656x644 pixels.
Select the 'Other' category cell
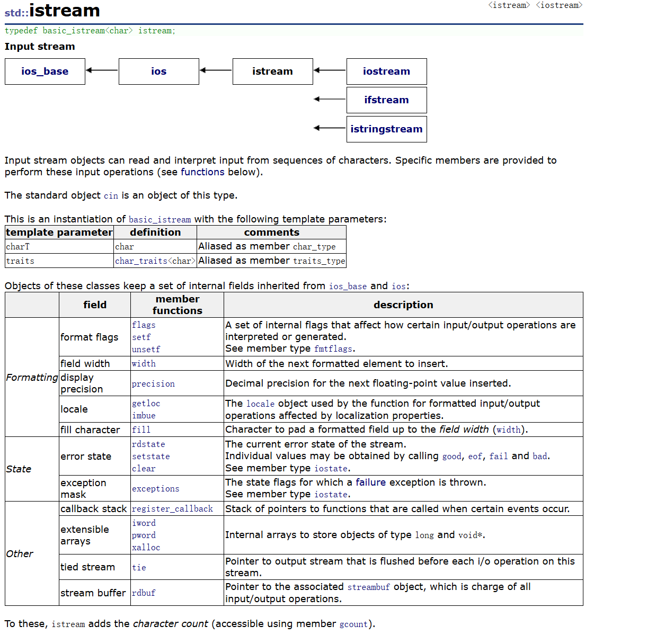tap(32, 554)
